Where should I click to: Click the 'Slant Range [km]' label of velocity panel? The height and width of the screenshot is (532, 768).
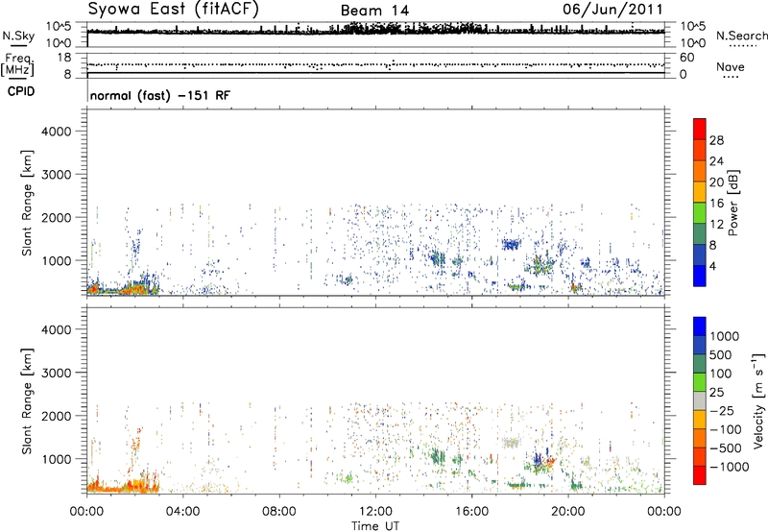[27, 400]
